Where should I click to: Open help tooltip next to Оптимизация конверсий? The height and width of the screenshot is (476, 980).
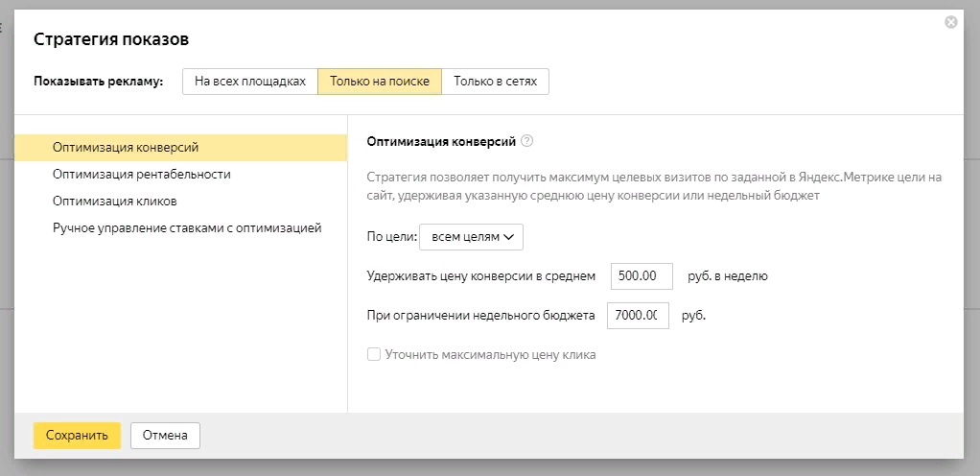[x=526, y=141]
